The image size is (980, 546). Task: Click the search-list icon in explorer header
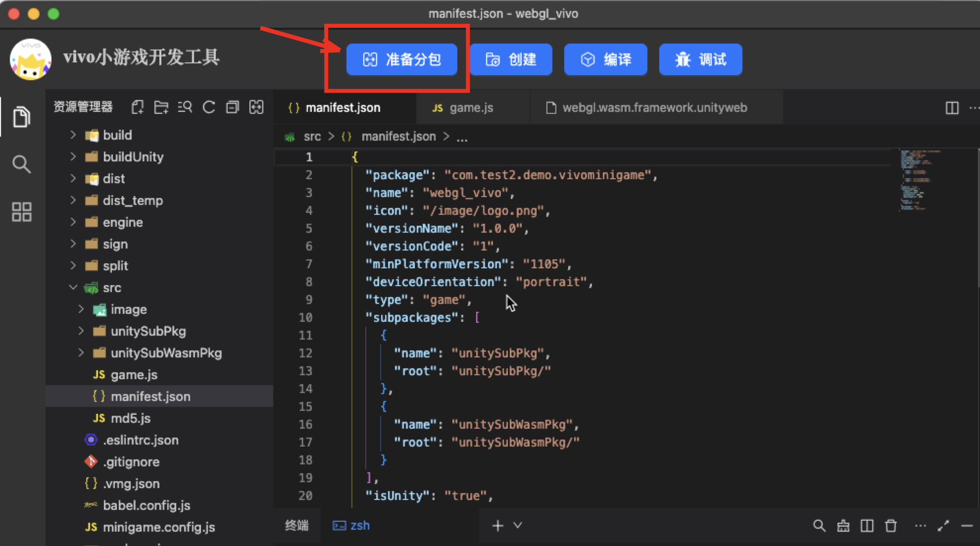click(x=185, y=107)
